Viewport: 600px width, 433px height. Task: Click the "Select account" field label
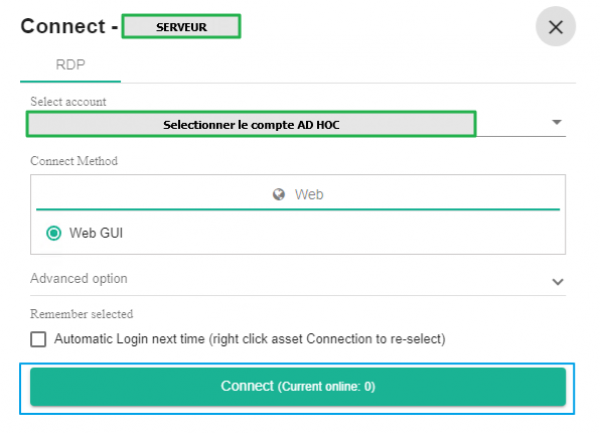click(68, 102)
